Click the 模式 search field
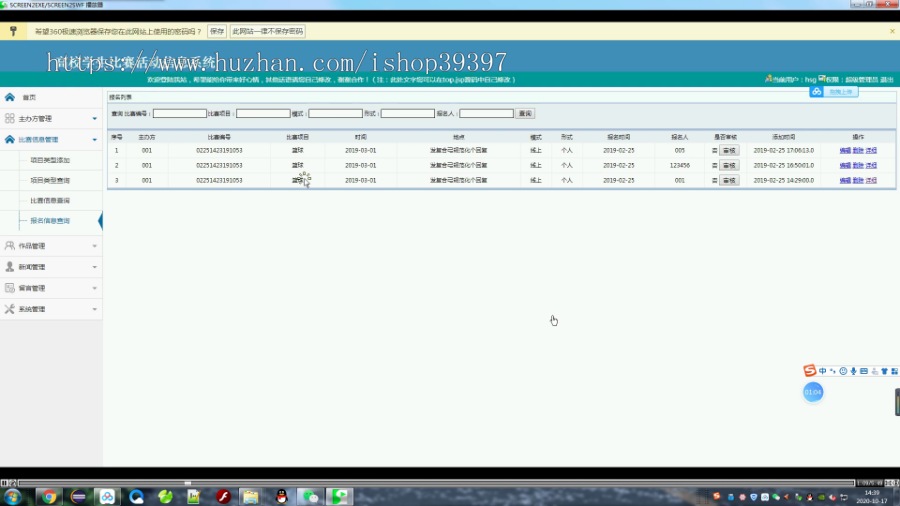The image size is (900, 506). pyautogui.click(x=336, y=114)
